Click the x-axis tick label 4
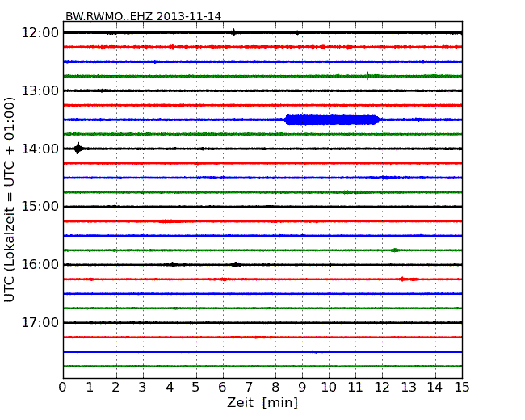 tap(170, 388)
